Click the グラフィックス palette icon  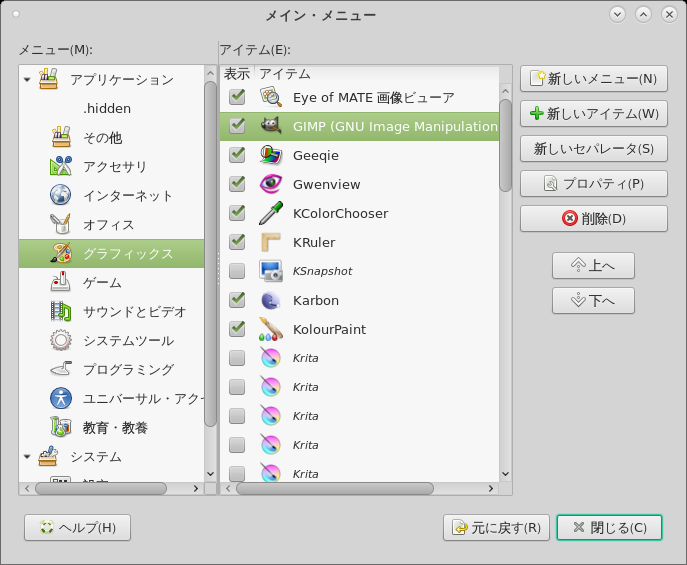(61, 253)
